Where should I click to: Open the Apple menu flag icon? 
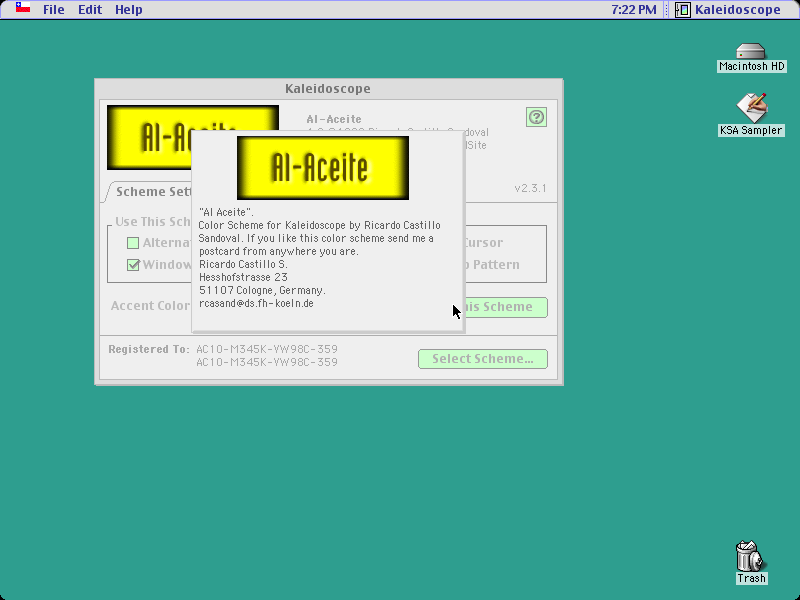tap(23, 8)
